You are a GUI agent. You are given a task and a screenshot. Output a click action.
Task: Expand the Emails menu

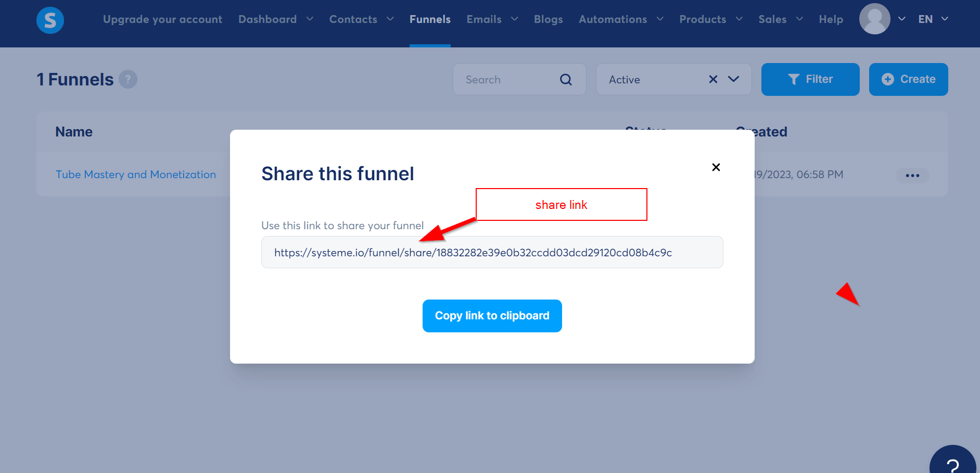point(492,19)
